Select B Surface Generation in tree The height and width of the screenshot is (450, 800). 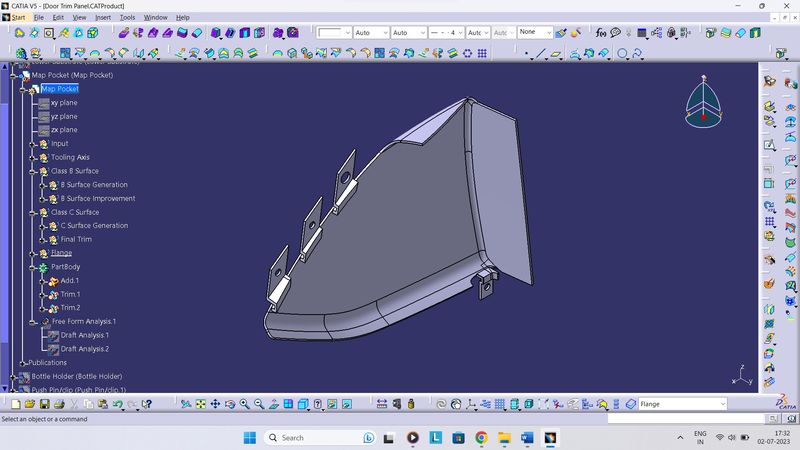coord(94,185)
